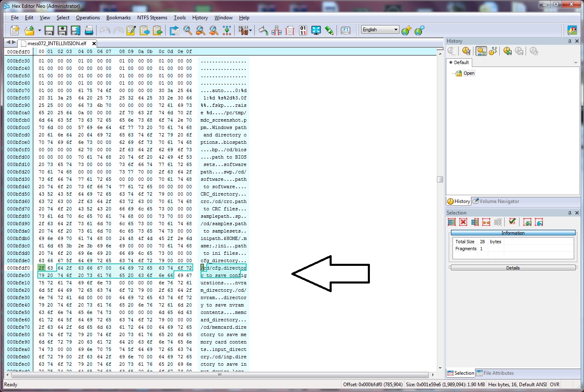Close the mess072_INTELLIVISION.elf tab
This screenshot has width=584, height=392.
(94, 43)
